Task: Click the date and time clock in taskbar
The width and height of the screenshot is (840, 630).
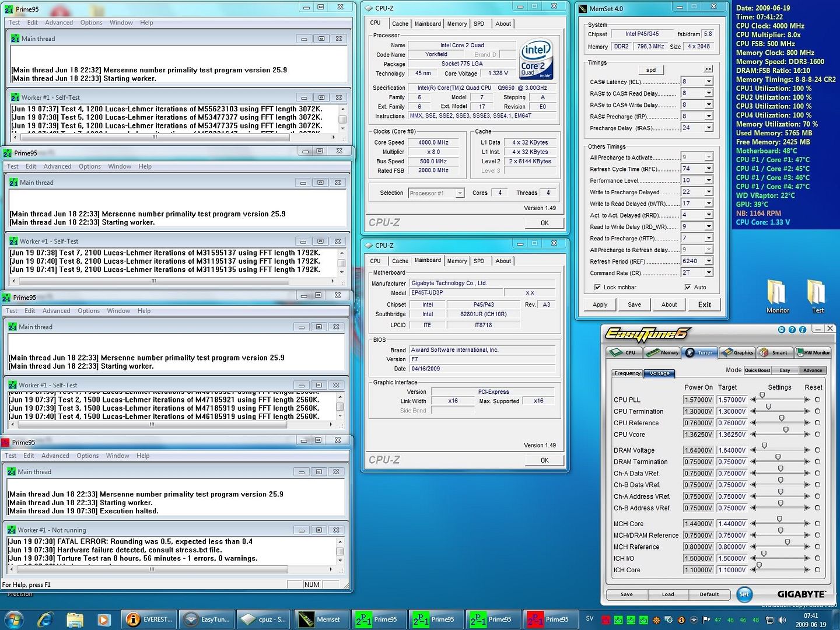Action: [x=811, y=620]
